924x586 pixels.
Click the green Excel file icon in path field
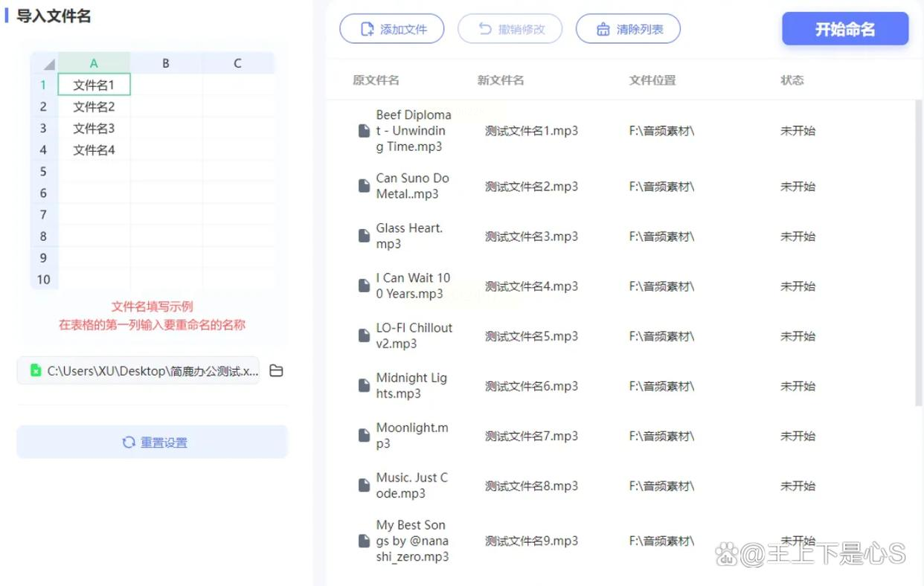click(x=35, y=370)
